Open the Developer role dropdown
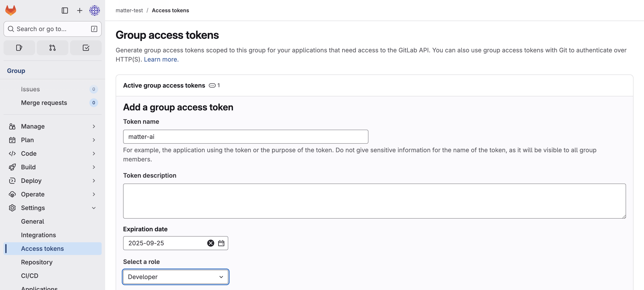 click(x=175, y=277)
